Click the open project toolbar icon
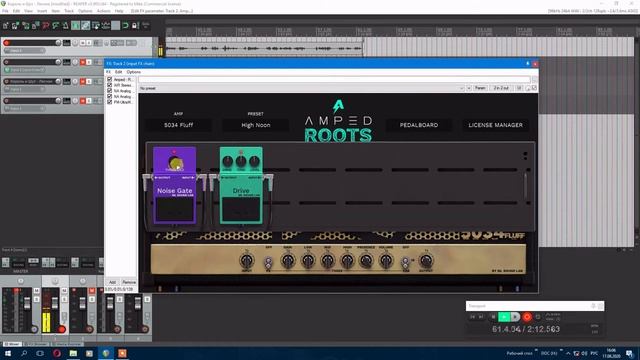This screenshot has height=360, width=640. 16,26
